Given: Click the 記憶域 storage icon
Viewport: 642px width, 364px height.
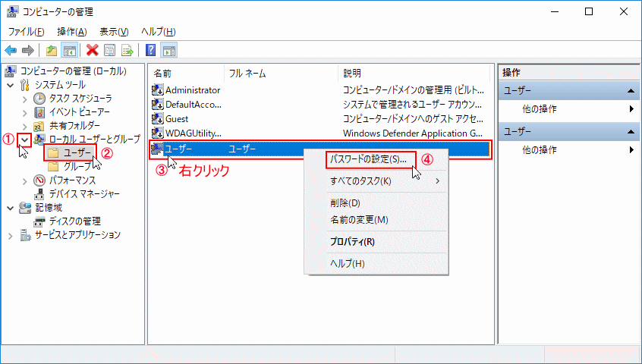Looking at the screenshot, I should [x=25, y=208].
